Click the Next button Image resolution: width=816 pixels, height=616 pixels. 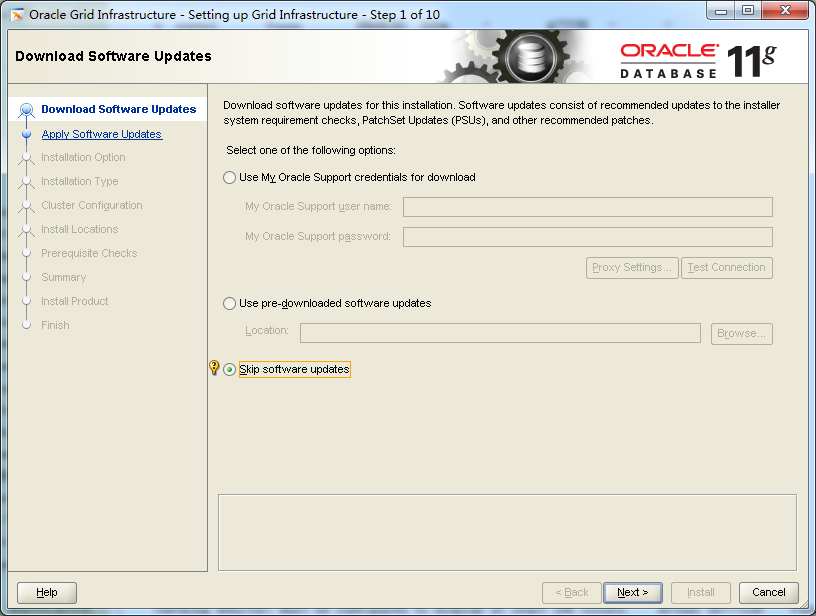633,593
